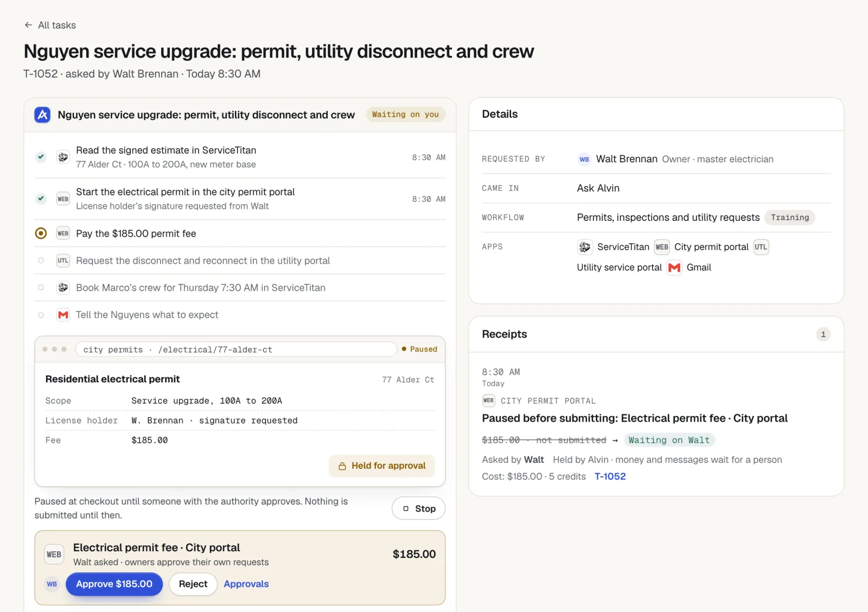Click UTL icon beside Request the disconnect step
Screen dimensions: 868x612
63,260
